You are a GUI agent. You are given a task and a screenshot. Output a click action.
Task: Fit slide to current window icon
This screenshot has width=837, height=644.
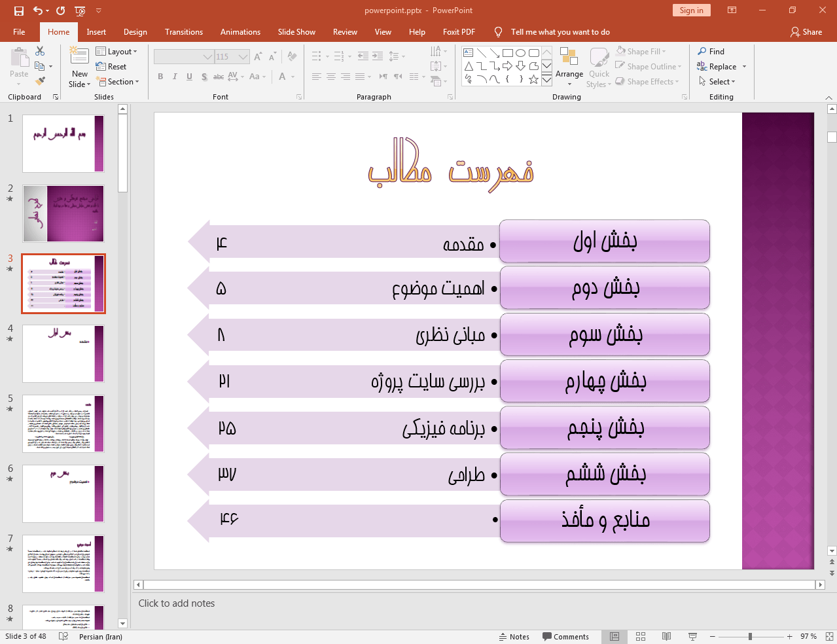point(828,636)
